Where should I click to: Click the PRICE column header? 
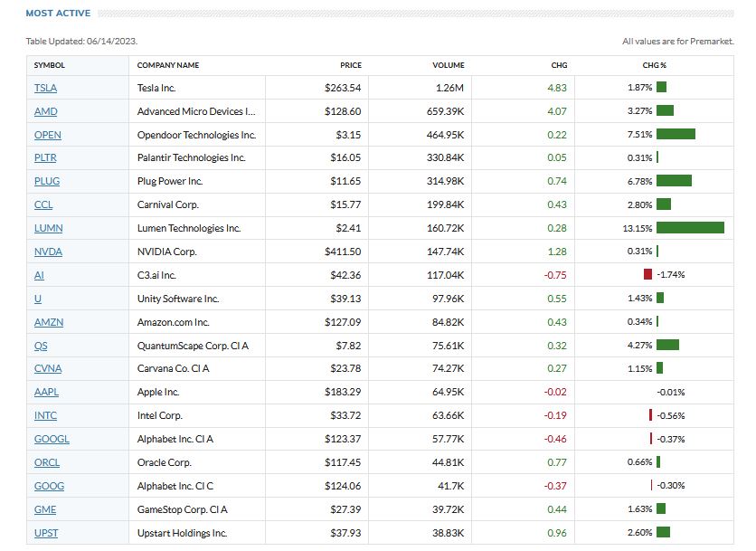350,65
